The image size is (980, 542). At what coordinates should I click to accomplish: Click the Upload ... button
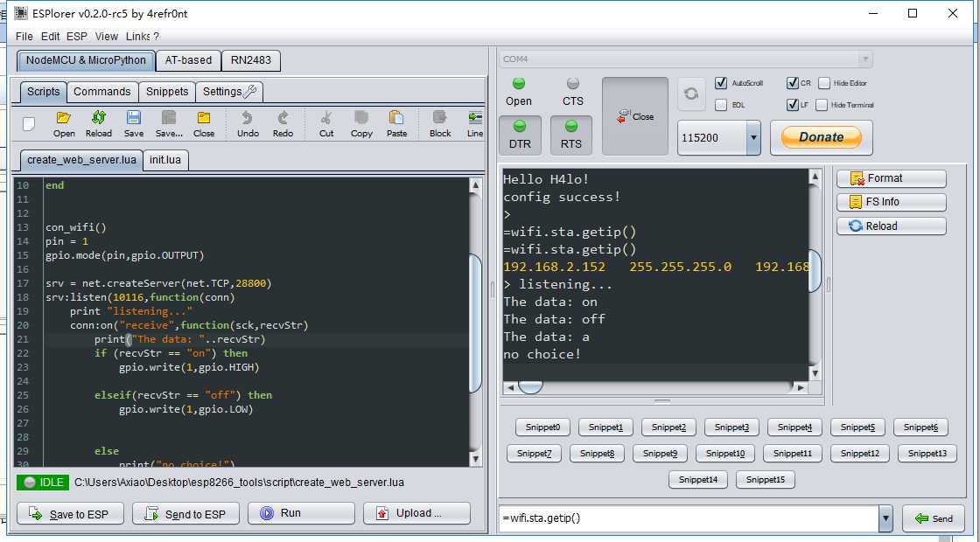[x=416, y=513]
